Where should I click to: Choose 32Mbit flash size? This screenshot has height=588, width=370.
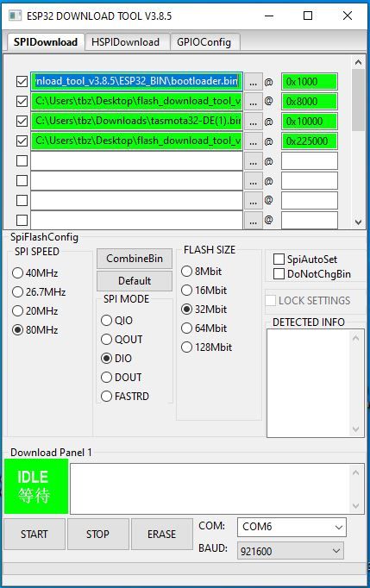click(204, 310)
